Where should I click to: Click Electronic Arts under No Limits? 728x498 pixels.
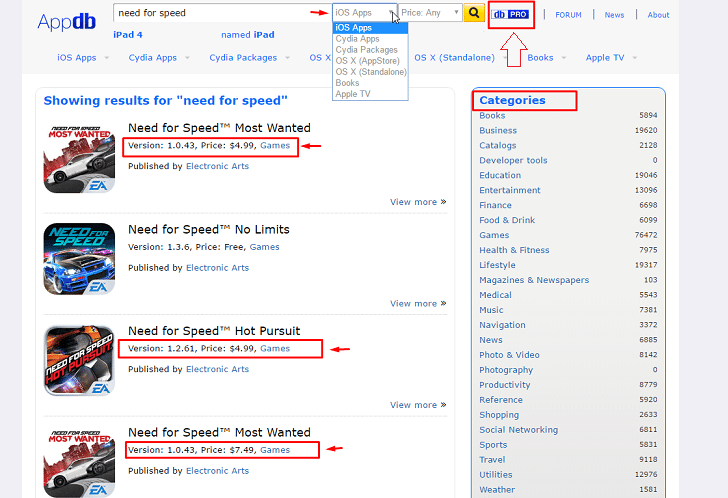[x=217, y=268]
